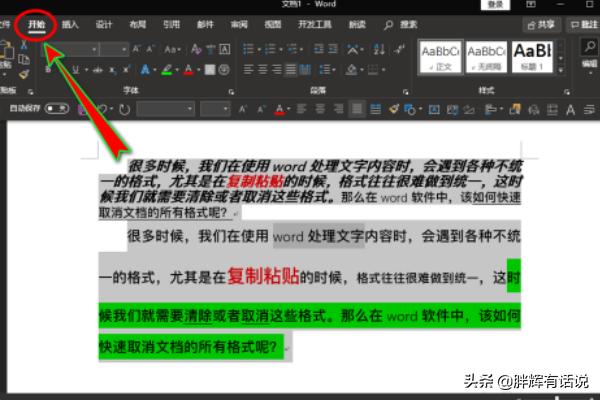Viewport: 600px width, 400px height.
Task: Switch to the 开发工具 (Developer) tab
Action: click(x=315, y=25)
